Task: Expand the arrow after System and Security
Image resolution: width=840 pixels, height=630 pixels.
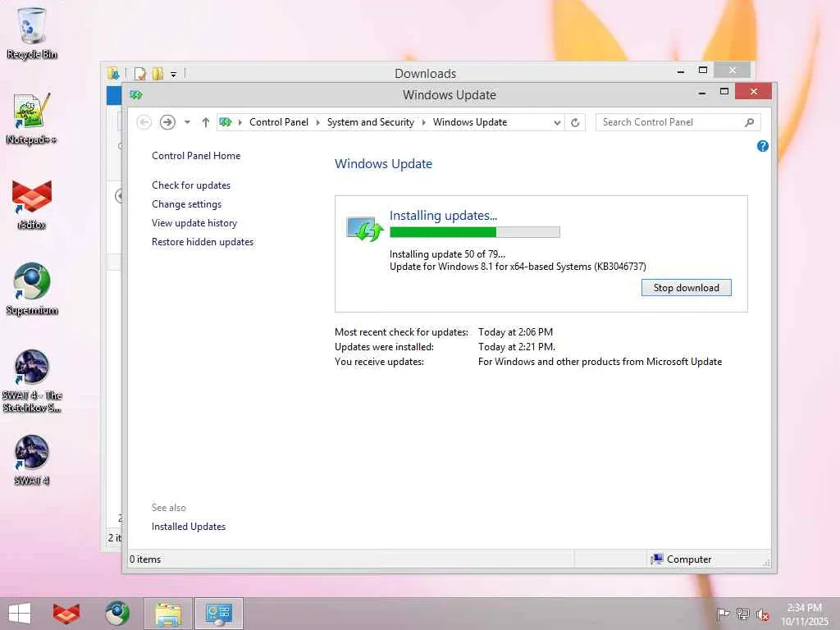Action: point(424,123)
